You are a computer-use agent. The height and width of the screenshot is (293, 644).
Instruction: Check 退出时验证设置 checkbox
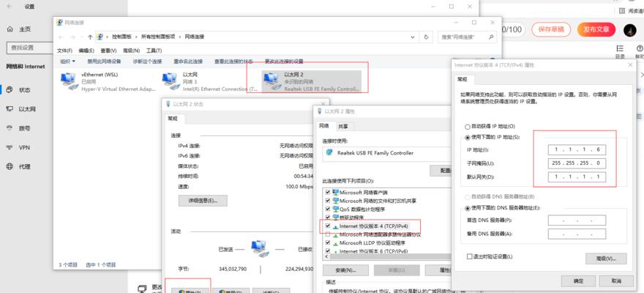[469, 256]
